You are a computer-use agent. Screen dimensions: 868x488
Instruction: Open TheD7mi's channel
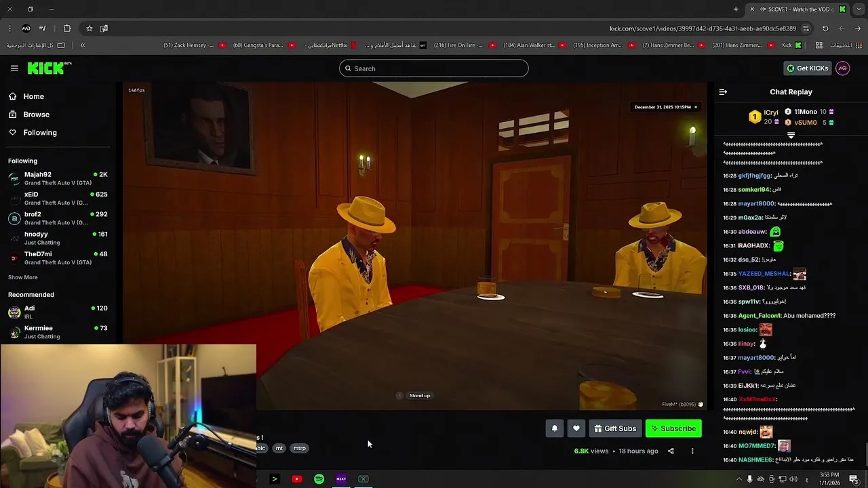coord(58,258)
